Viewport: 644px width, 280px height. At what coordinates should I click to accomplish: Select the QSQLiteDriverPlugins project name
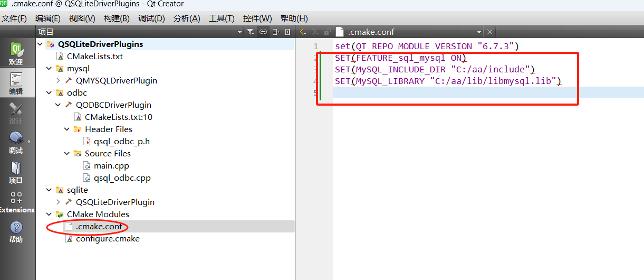pyautogui.click(x=101, y=44)
